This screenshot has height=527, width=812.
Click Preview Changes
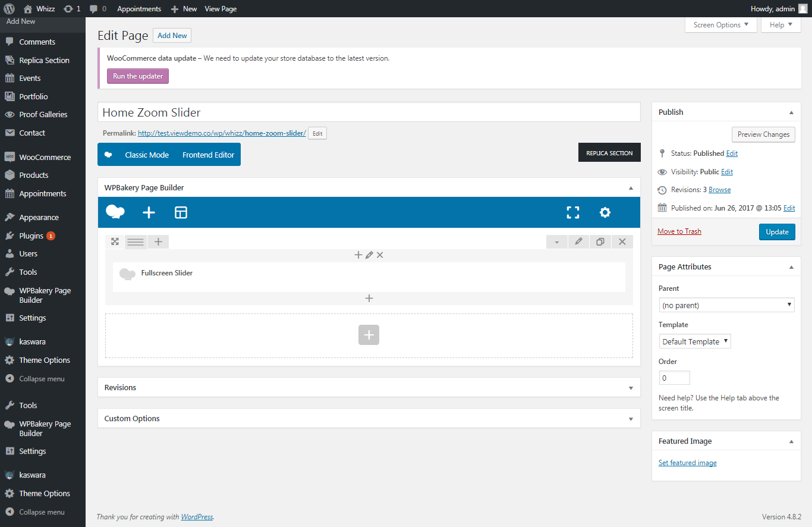[x=763, y=134]
